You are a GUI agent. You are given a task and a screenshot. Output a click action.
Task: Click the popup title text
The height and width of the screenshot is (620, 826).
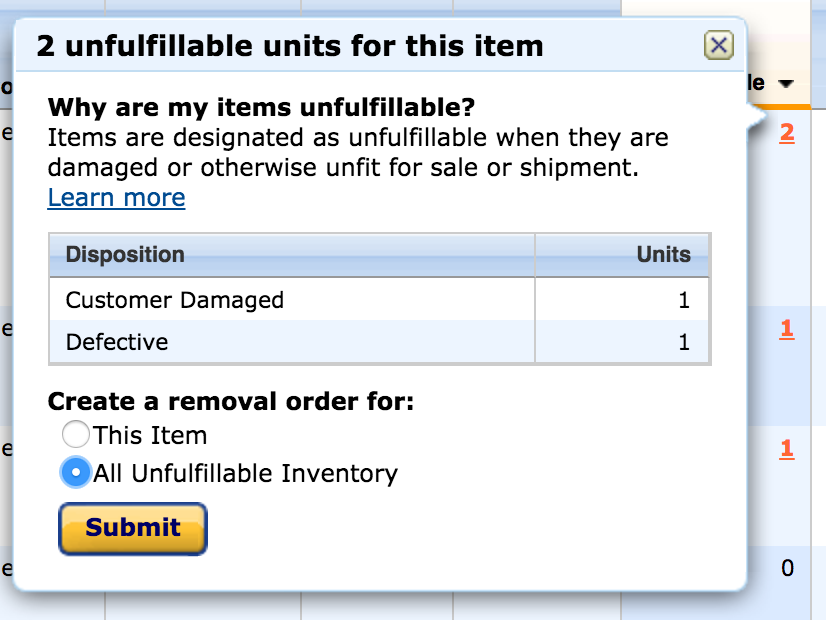290,46
